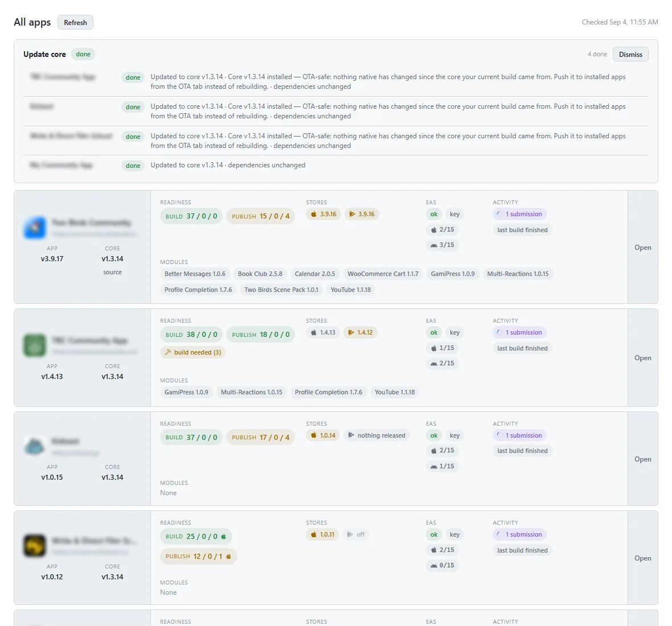Viewport: 672px width, 626px height.
Task: Click the PUBLISH 17 / 0 / 4 readiness badge
Action: pyautogui.click(x=261, y=437)
